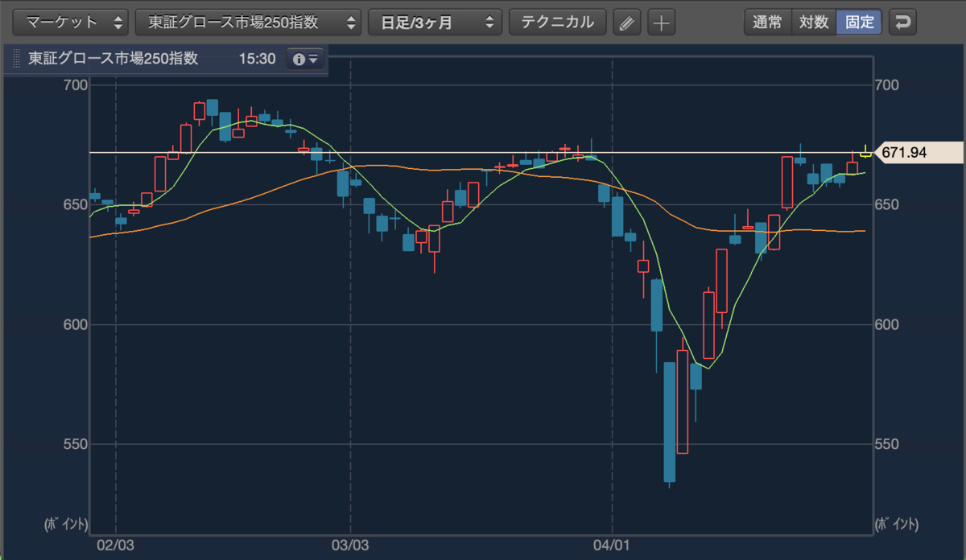Screen dimensions: 966x560
Task: Expand the info dropdown beside 15:30
Action: point(306,60)
